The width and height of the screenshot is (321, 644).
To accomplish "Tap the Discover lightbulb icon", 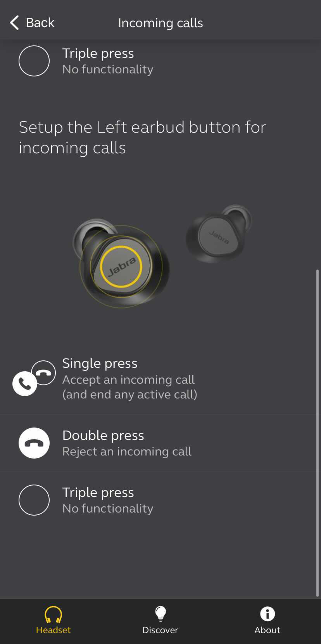I will pos(160,614).
